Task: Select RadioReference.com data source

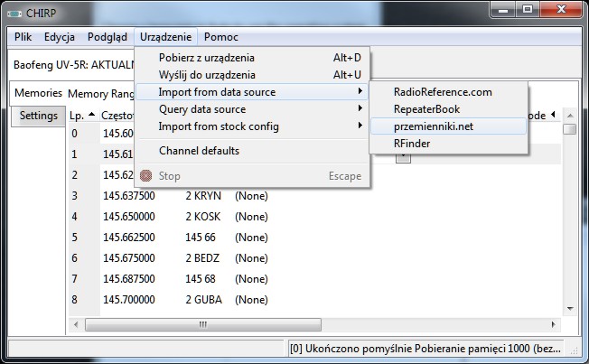Action: click(448, 92)
